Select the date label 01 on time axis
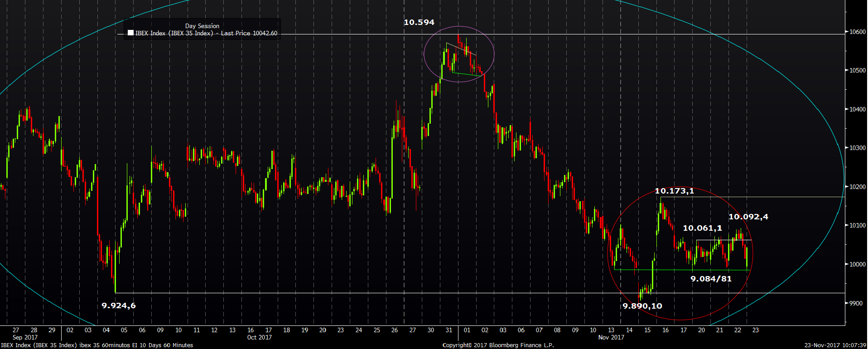This screenshot has height=349, width=868. [x=467, y=330]
